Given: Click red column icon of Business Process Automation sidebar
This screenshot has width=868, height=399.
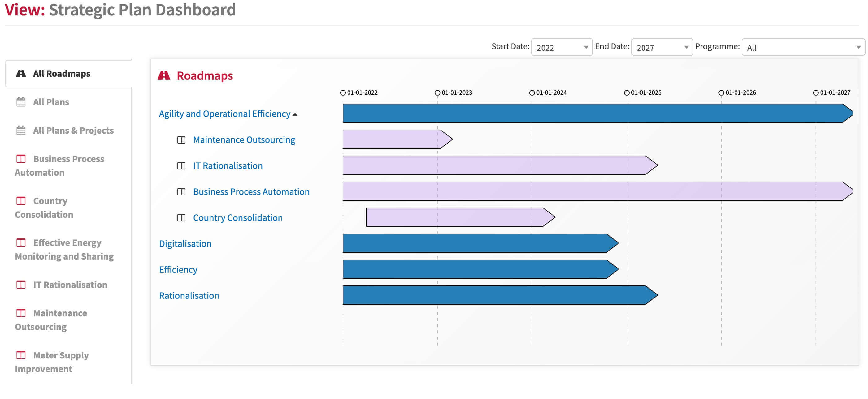Looking at the screenshot, I should click(21, 158).
